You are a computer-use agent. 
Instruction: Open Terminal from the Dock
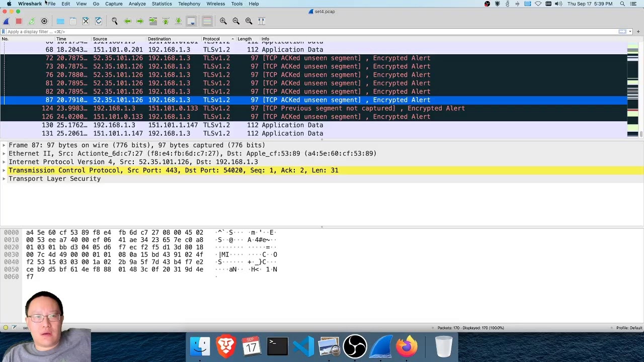(277, 346)
